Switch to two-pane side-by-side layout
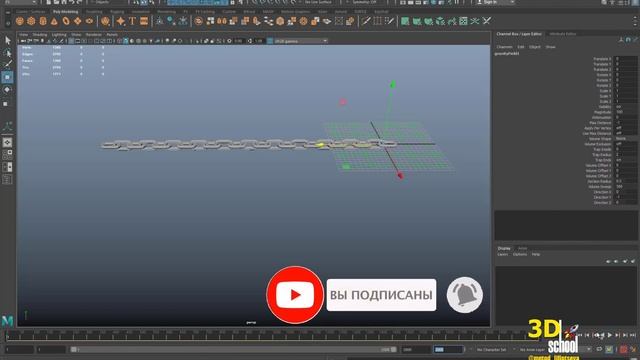This screenshot has width=640, height=360. point(7,167)
